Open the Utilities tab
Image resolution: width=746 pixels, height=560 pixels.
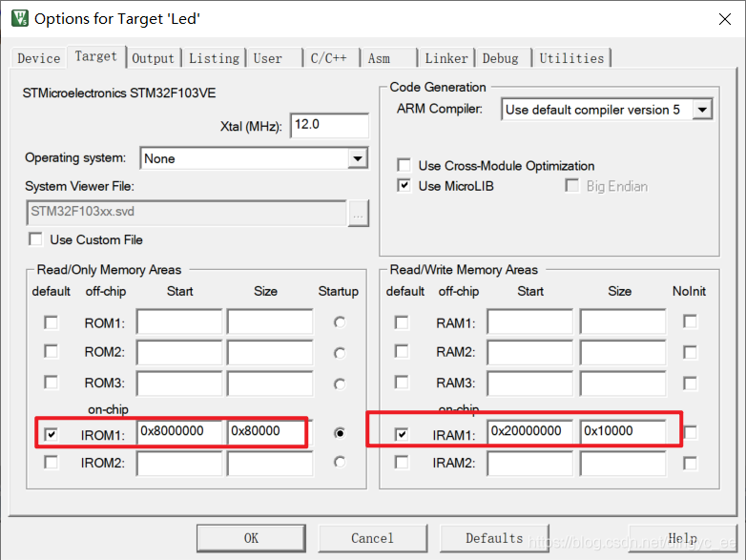click(571, 58)
